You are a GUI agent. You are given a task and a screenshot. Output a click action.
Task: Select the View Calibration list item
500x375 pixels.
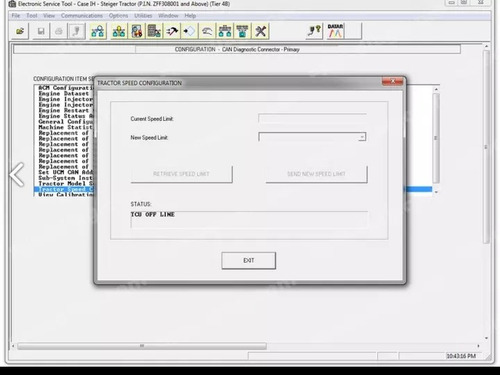(66, 194)
